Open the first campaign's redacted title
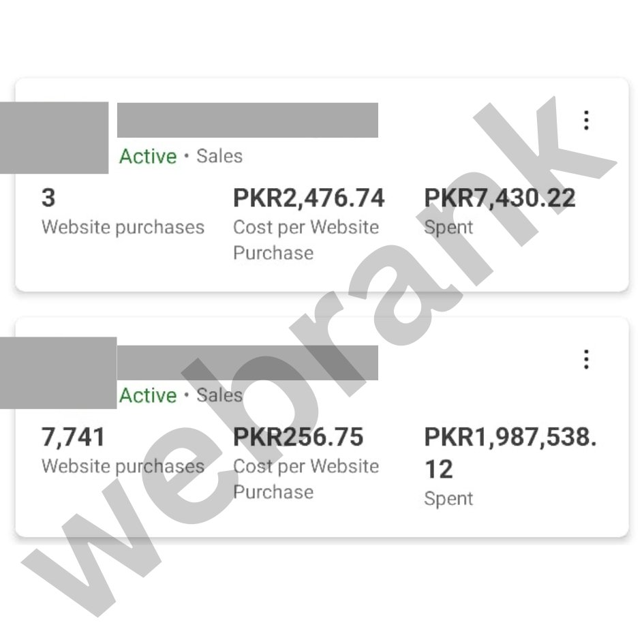Screen dimensions: 644x644 [x=247, y=121]
